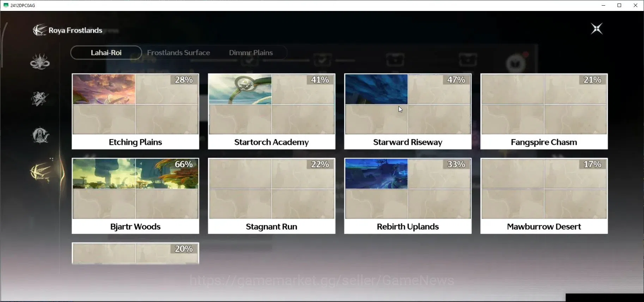Click the 2412DPC0AG window title text
Screen dimensions: 644x302
23,5
